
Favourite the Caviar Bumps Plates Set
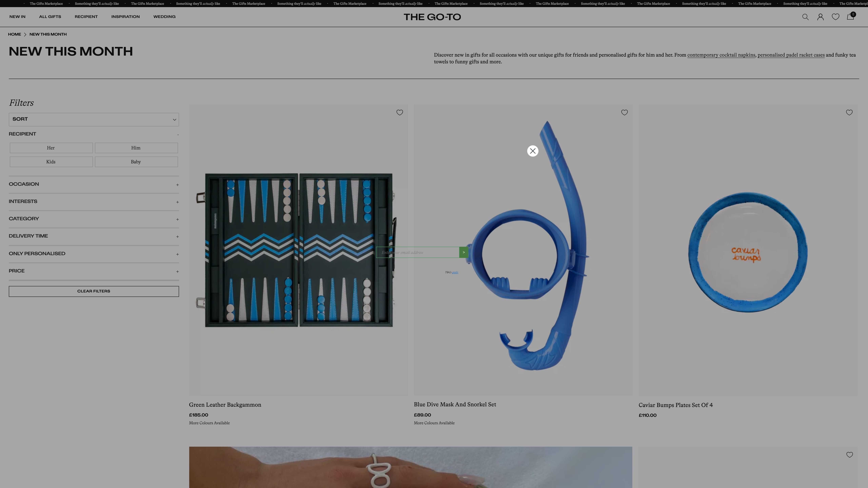pyautogui.click(x=849, y=113)
